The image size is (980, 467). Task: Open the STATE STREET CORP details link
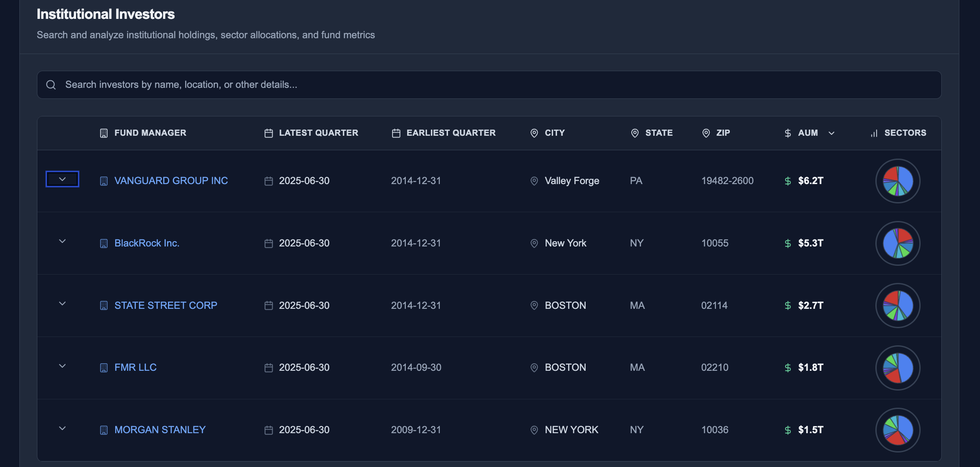[165, 305]
